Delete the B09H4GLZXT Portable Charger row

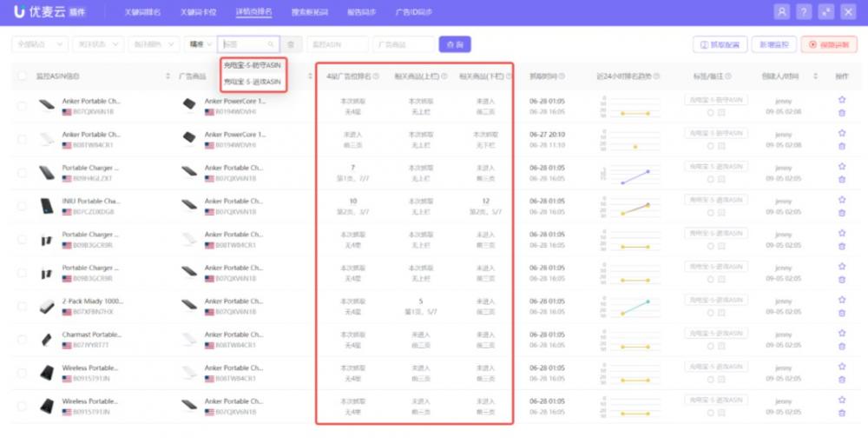[842, 180]
